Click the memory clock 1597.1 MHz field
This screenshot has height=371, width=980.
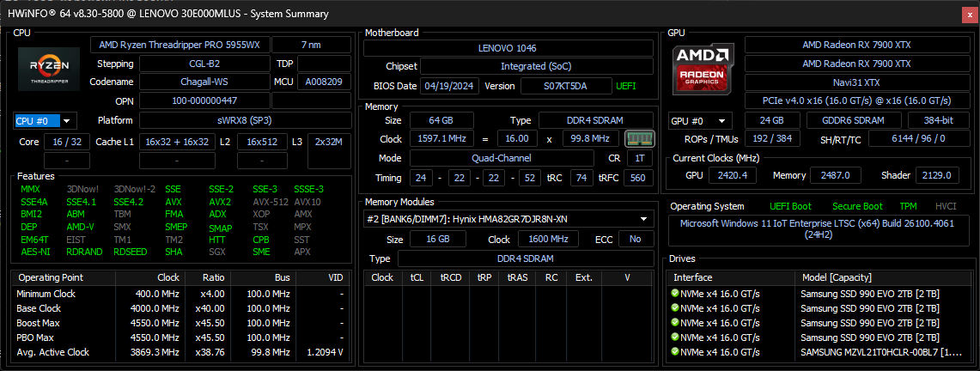click(441, 138)
